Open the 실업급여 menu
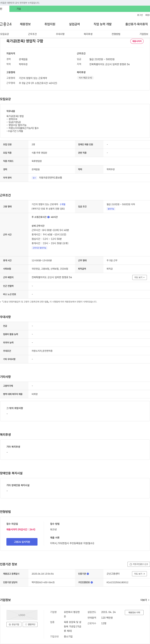The height and width of the screenshot is (644, 150). [74, 24]
